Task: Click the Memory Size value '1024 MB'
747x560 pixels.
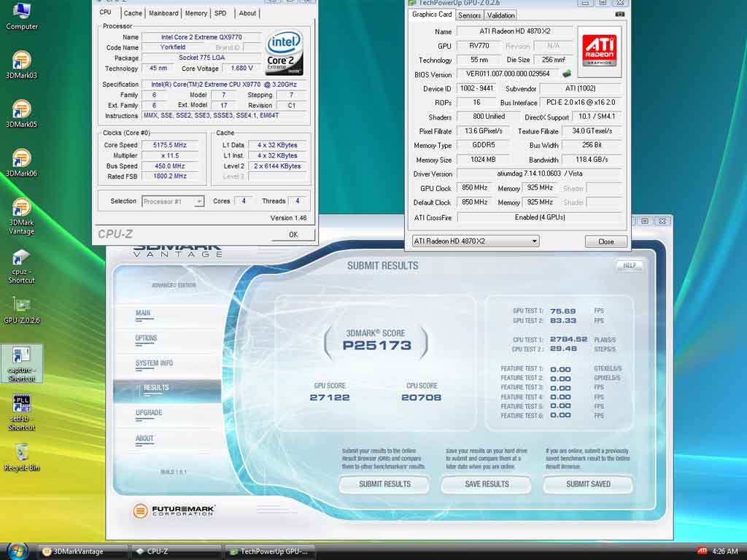Action: pos(483,160)
